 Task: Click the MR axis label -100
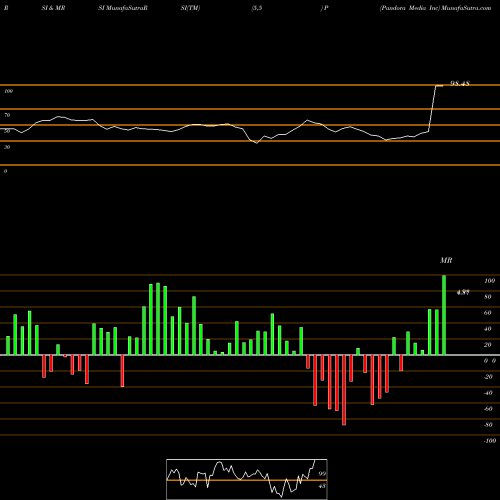click(x=490, y=441)
